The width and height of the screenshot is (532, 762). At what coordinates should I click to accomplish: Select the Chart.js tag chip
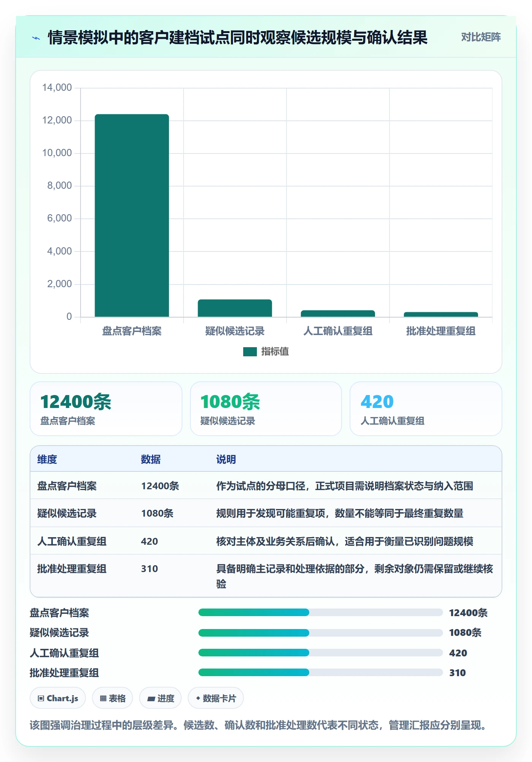click(58, 698)
